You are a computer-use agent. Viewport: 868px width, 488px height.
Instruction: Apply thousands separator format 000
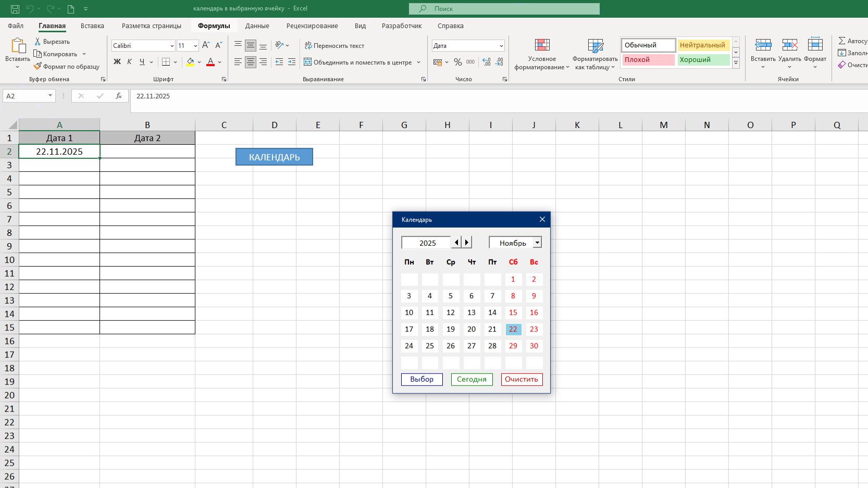pyautogui.click(x=470, y=62)
